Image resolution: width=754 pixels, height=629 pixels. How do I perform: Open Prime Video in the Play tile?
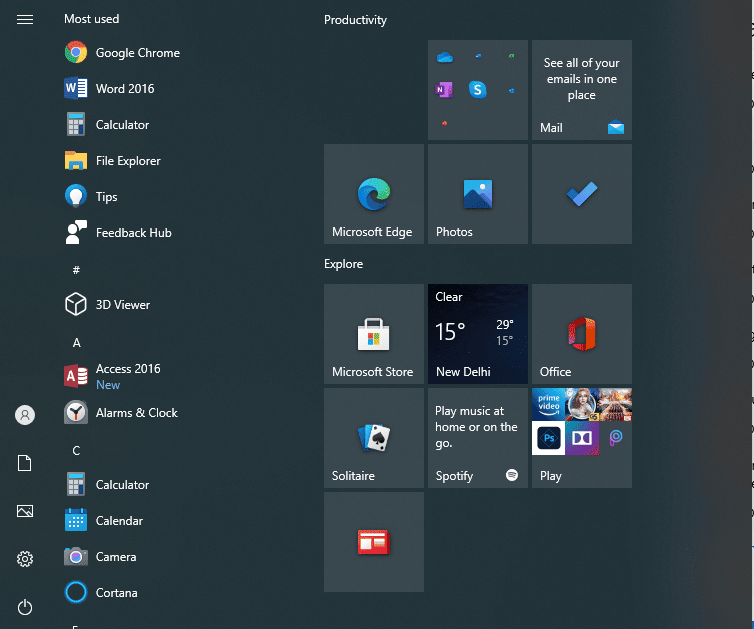pyautogui.click(x=548, y=404)
